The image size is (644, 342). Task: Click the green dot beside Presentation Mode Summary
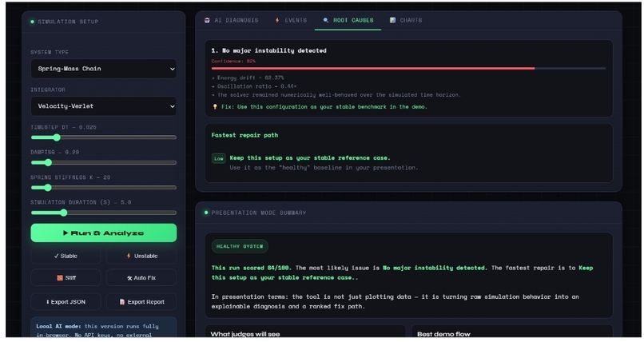[x=206, y=213]
